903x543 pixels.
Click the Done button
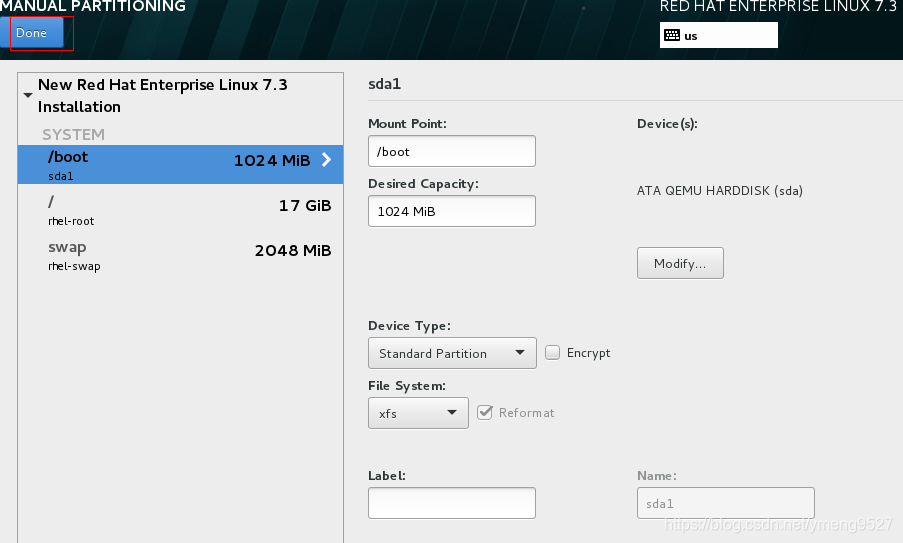pyautogui.click(x=32, y=33)
